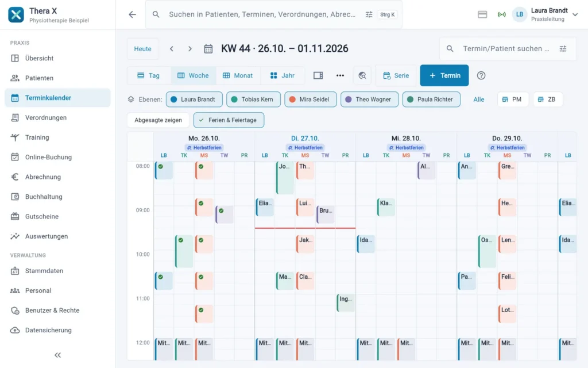
Task: Click the layers Ebenen icon
Action: (x=131, y=99)
